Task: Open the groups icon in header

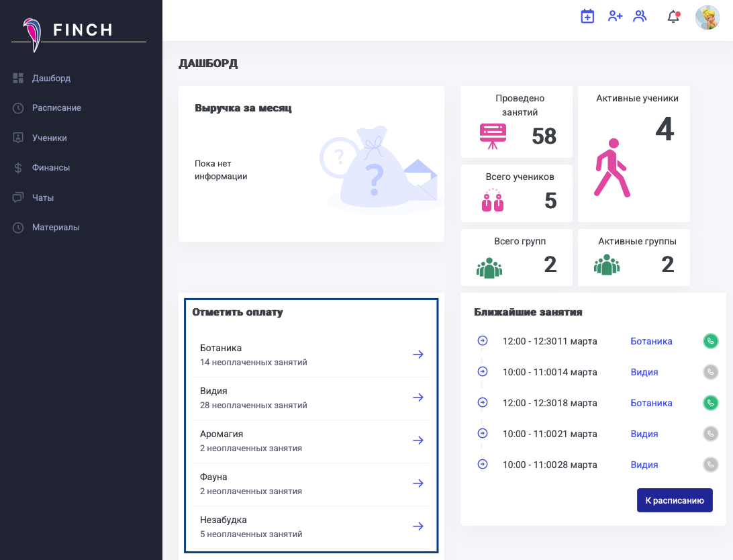Action: click(640, 17)
